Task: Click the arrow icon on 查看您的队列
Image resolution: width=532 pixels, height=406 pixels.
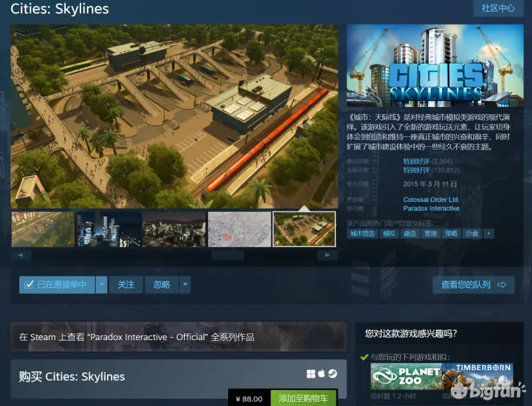Action: [501, 284]
